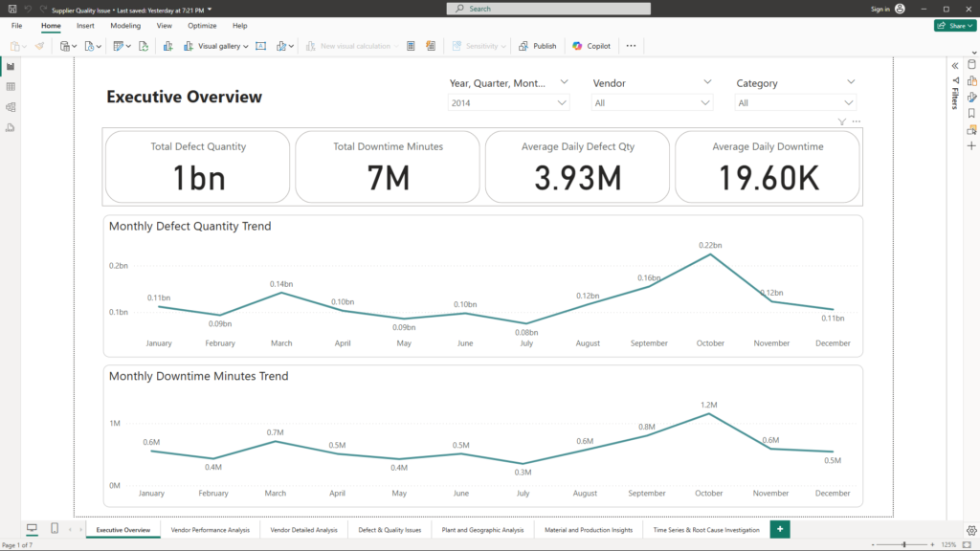Go to Vendor Performance Analysis page tab

pyautogui.click(x=210, y=530)
